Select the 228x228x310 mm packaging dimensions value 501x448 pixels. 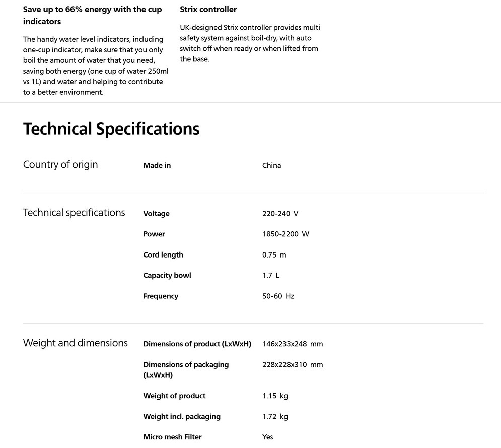(292, 365)
